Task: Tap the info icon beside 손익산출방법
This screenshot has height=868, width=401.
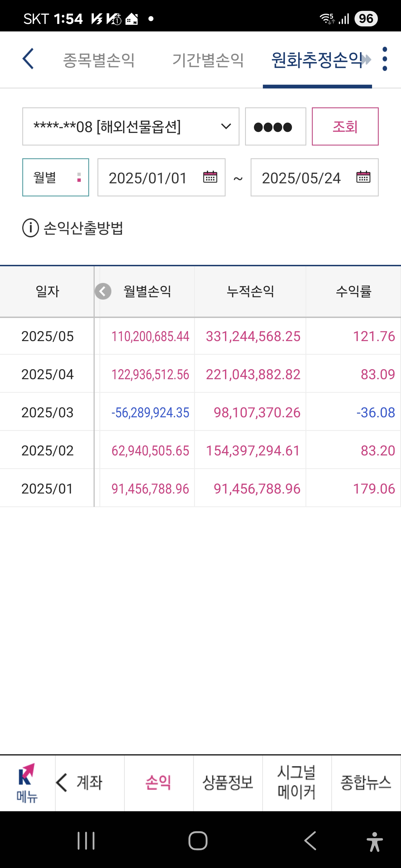Action: point(31,228)
